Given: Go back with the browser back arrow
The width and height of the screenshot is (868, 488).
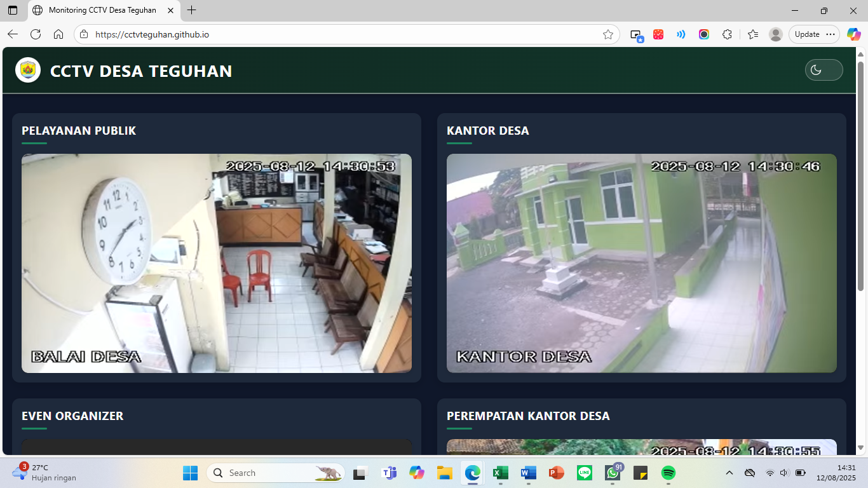Looking at the screenshot, I should coord(13,34).
